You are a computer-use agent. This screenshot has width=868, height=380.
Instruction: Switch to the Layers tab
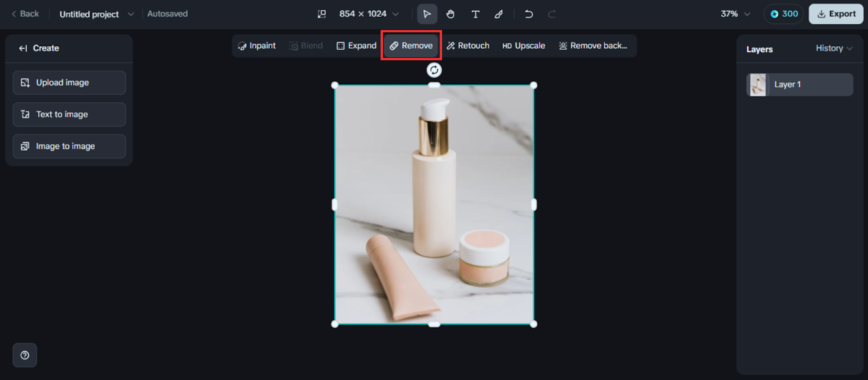[x=759, y=50]
